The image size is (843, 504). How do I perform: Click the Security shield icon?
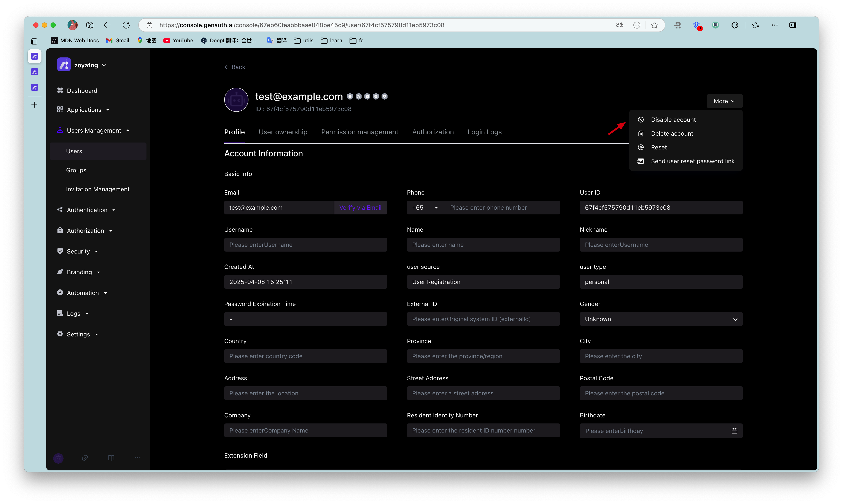(x=60, y=251)
